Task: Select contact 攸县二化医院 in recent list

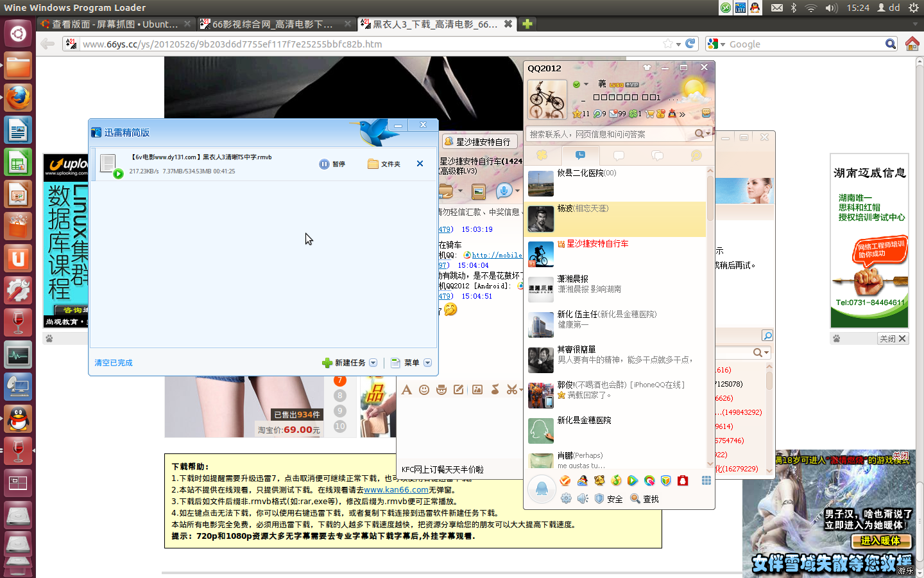Action: [x=615, y=184]
